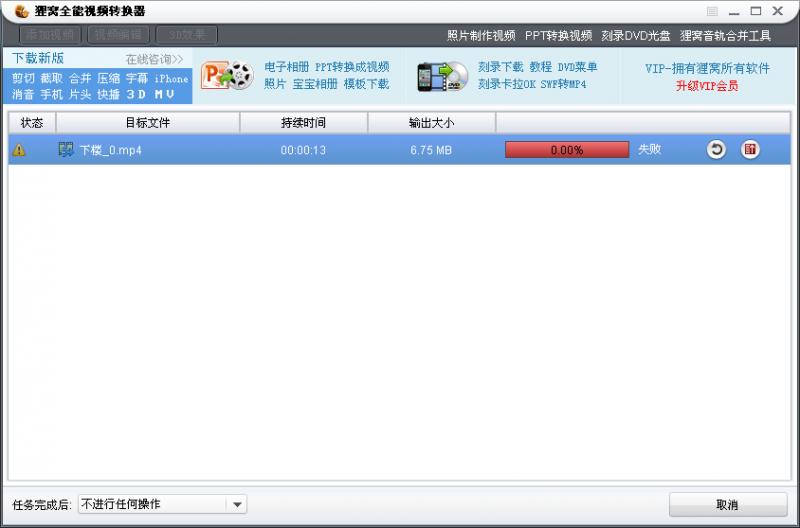Open 狸窝音轨合并工具 in the top menu
Image resolution: width=800 pixels, height=528 pixels.
725,36
